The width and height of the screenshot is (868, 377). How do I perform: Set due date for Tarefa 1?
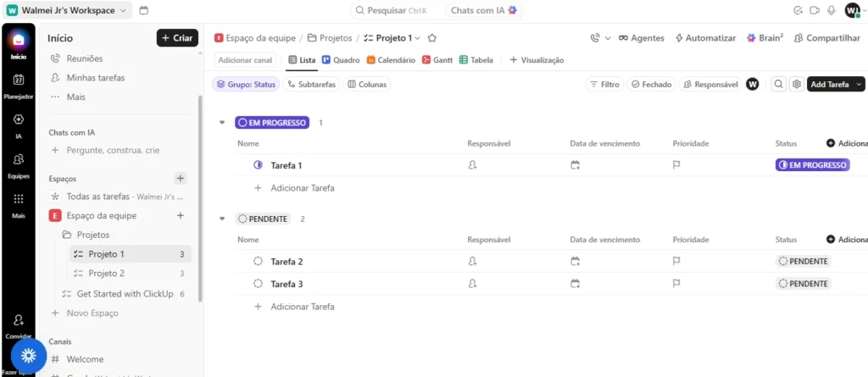[x=576, y=165]
